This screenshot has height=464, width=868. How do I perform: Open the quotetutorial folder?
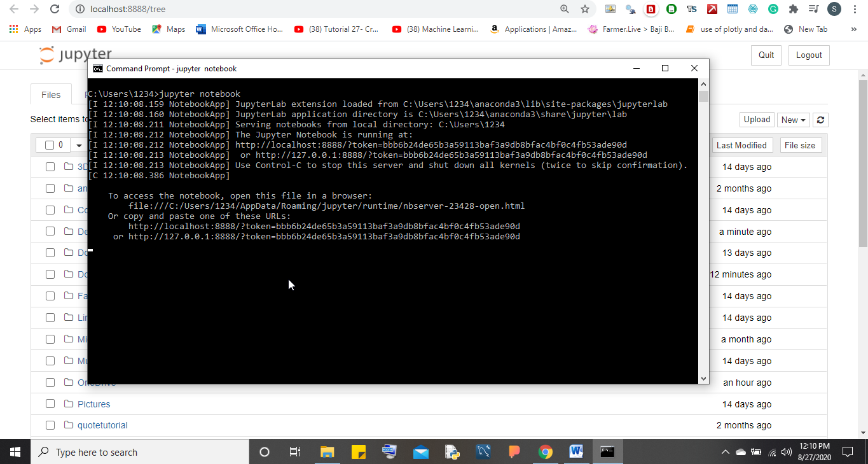[102, 425]
